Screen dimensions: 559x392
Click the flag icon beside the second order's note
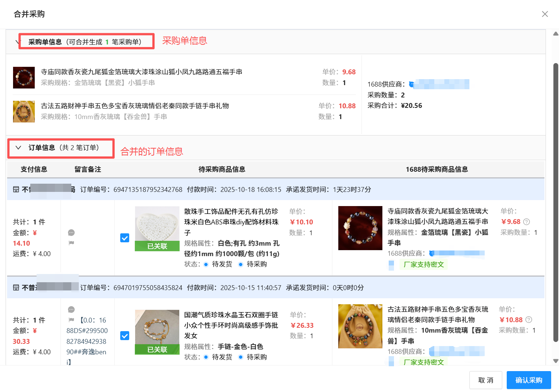(x=71, y=320)
